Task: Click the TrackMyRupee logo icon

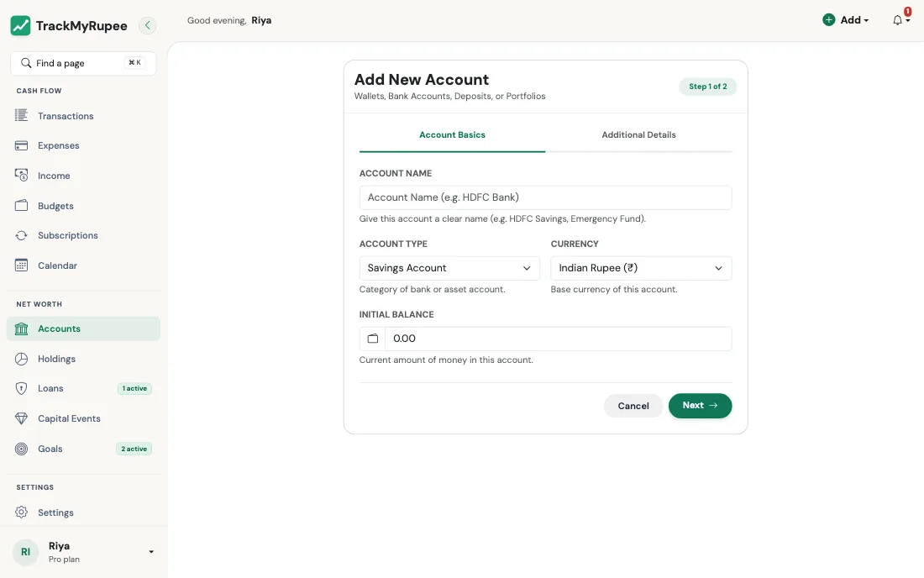Action: [21, 25]
